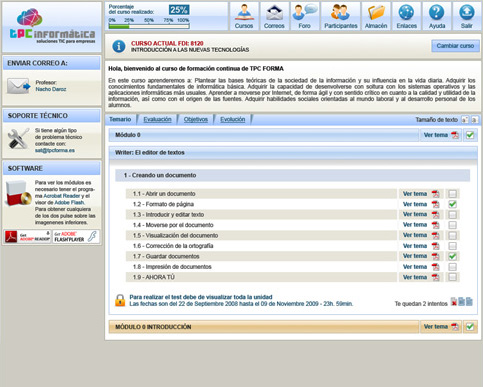Toggle checkbox for 1.3 Introducir y editar texto

(x=452, y=214)
